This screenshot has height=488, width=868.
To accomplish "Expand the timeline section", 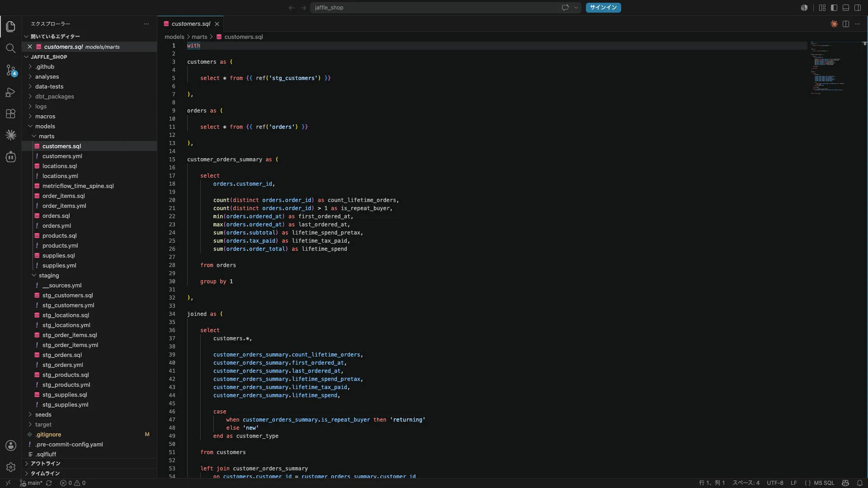I will pos(26,474).
